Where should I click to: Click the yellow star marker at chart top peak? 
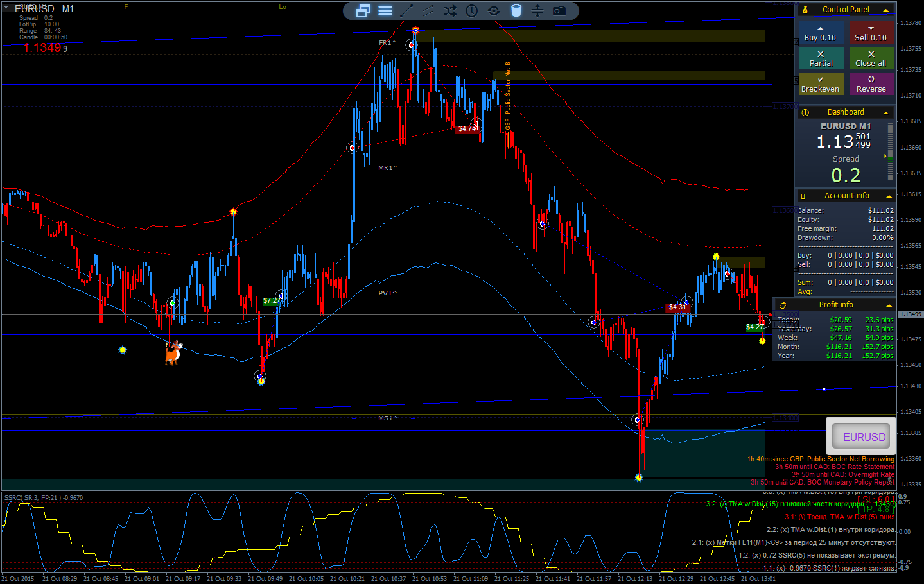[415, 30]
